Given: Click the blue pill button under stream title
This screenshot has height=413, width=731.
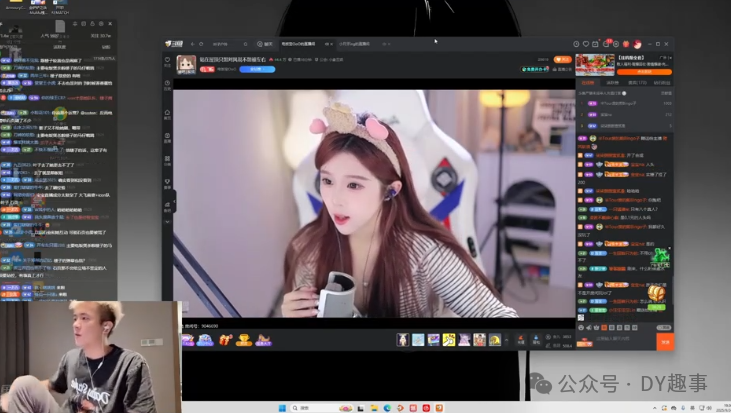Looking at the screenshot, I should tap(257, 69).
